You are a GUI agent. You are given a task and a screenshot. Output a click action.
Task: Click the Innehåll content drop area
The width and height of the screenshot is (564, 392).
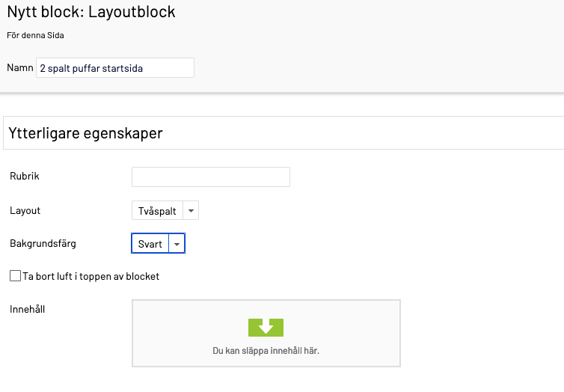pos(266,334)
